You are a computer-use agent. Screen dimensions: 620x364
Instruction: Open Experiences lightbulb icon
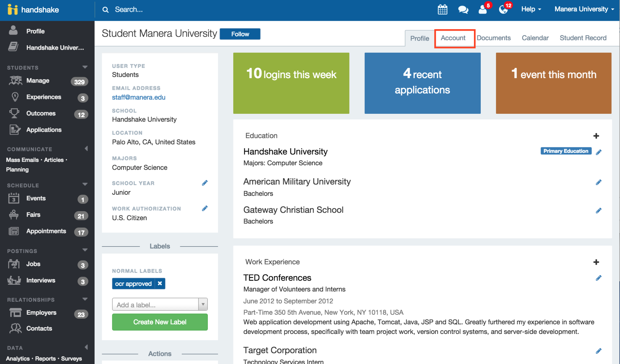pyautogui.click(x=15, y=97)
